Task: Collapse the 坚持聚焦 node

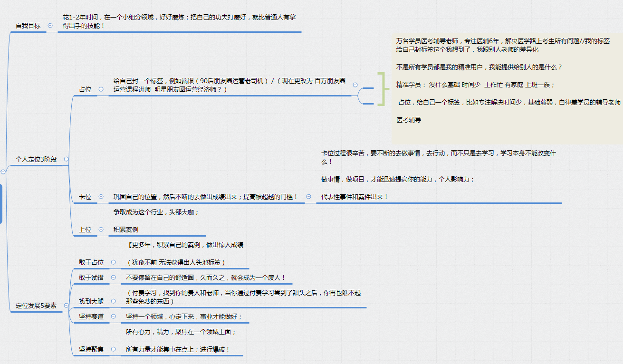Action: (113, 349)
